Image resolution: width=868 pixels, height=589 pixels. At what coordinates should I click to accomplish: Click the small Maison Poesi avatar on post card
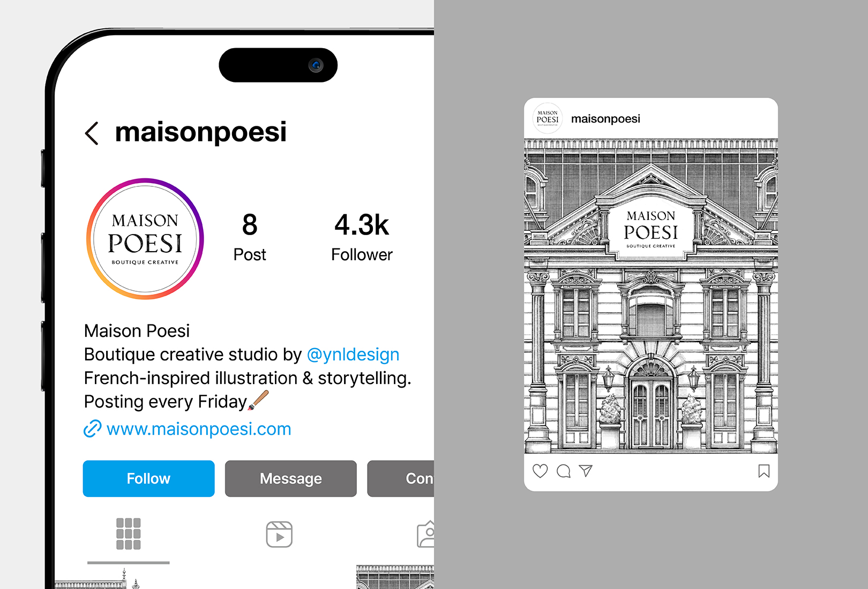548,118
